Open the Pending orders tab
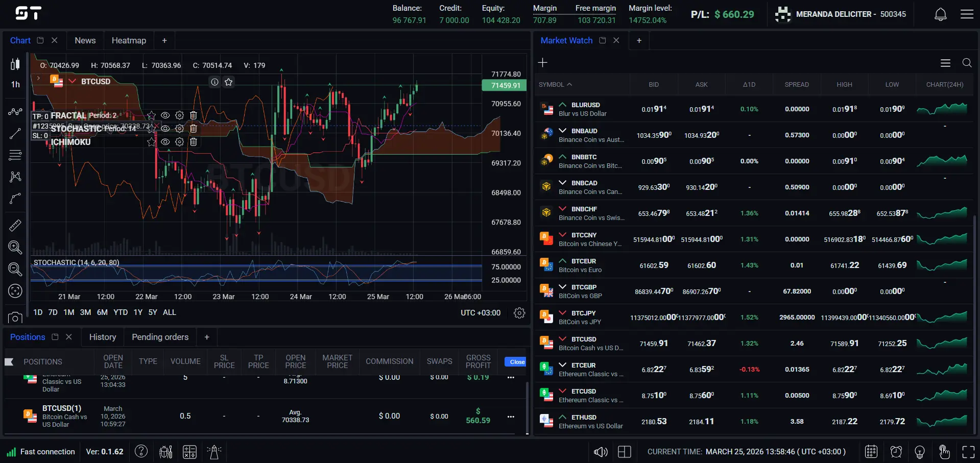980x463 pixels. [160, 337]
